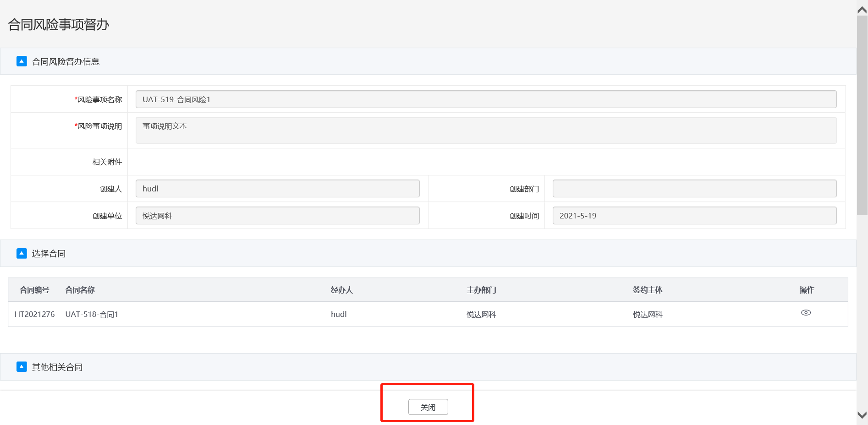Screen dimensions: 868x425
Task: Click the 合同名称 column header
Action: (x=80, y=290)
